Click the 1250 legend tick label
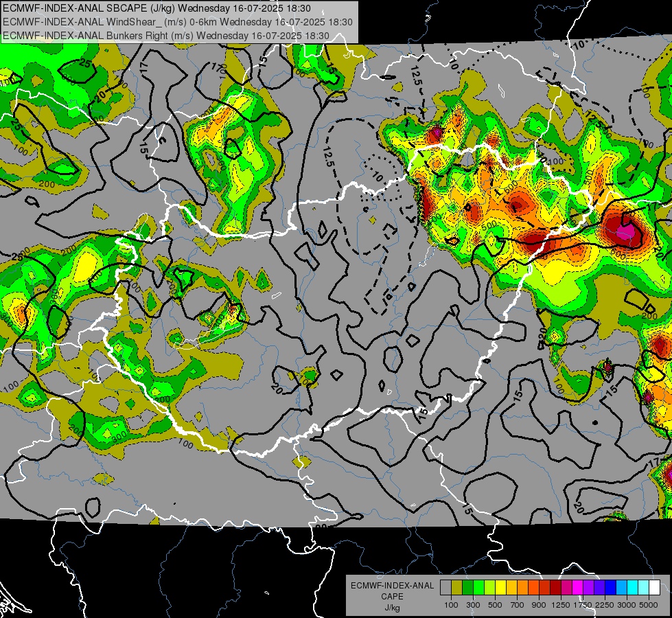Screen dimensions: 672x618 coord(561,605)
